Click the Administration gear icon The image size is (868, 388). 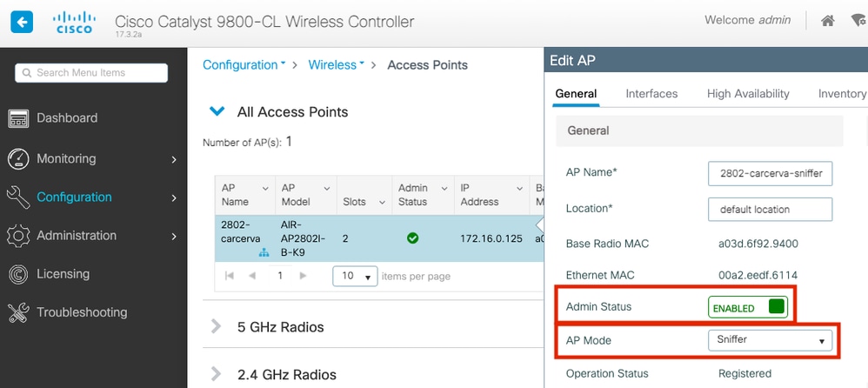click(x=17, y=236)
